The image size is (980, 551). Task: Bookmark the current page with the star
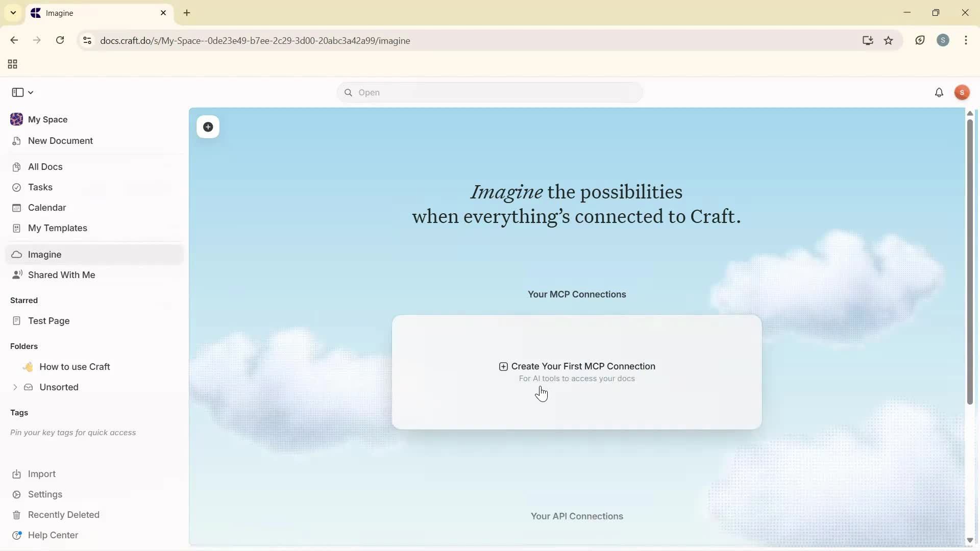pos(889,40)
